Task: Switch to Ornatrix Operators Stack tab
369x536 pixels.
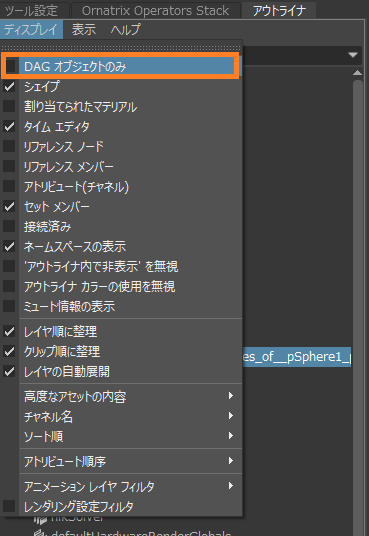Action: 155,11
